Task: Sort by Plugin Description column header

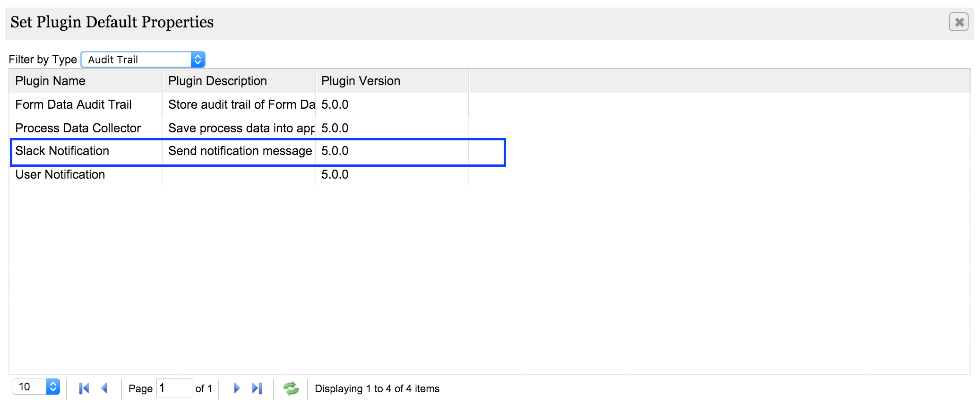Action: tap(218, 81)
